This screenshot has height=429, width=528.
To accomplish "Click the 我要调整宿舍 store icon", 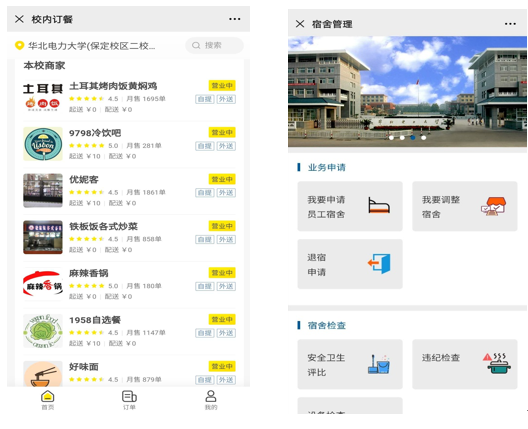I will coord(494,206).
